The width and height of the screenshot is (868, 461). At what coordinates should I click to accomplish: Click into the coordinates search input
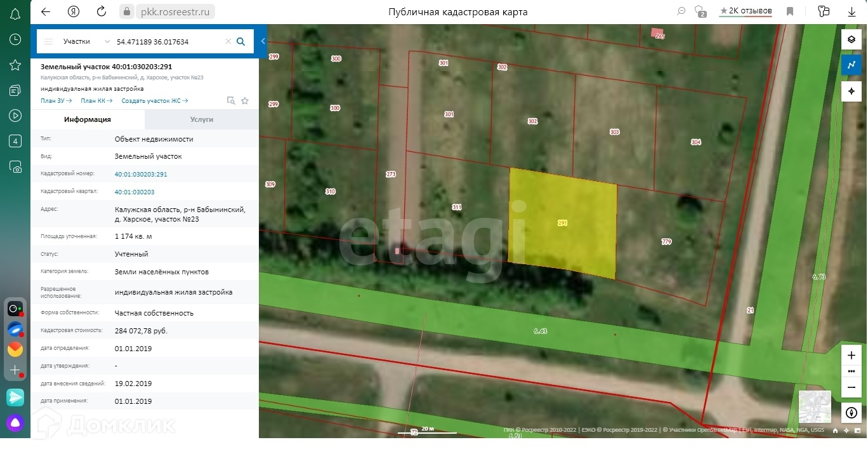[168, 42]
